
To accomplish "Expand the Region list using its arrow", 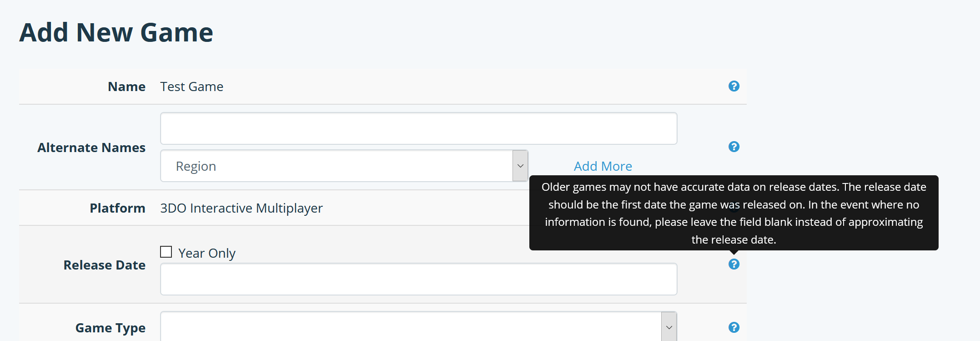I will pos(520,166).
